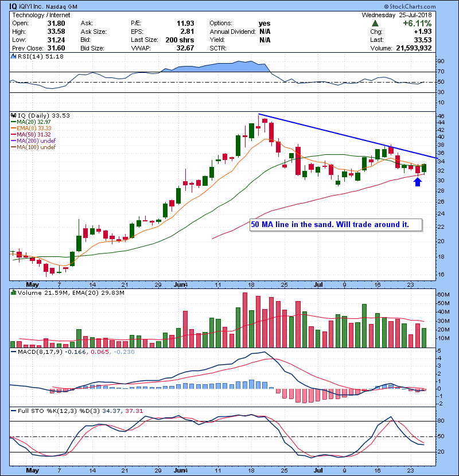The width and height of the screenshot is (459, 476).
Task: Click the MACD histogram value -0.230
Action: 124,352
